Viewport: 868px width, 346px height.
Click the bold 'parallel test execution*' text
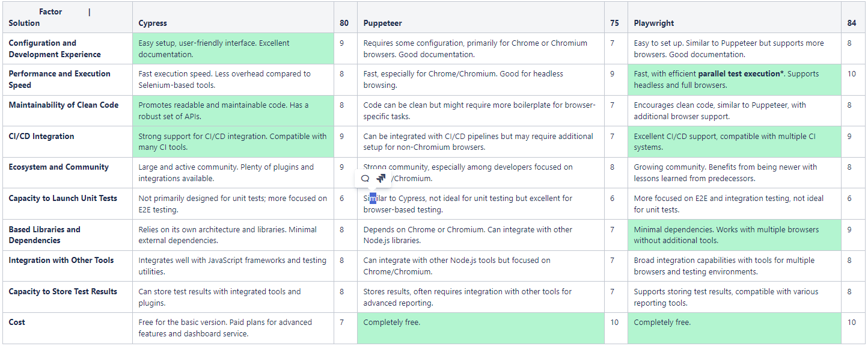coord(741,74)
